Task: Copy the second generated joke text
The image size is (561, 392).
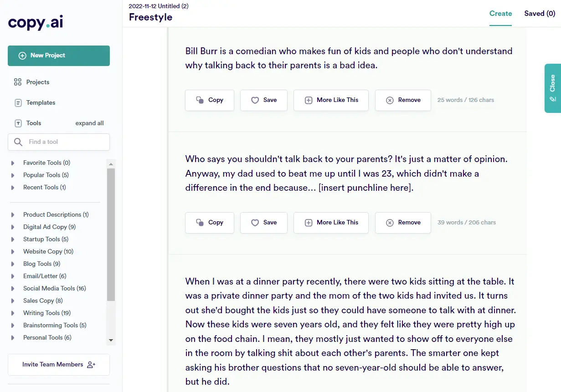Action: (210, 223)
